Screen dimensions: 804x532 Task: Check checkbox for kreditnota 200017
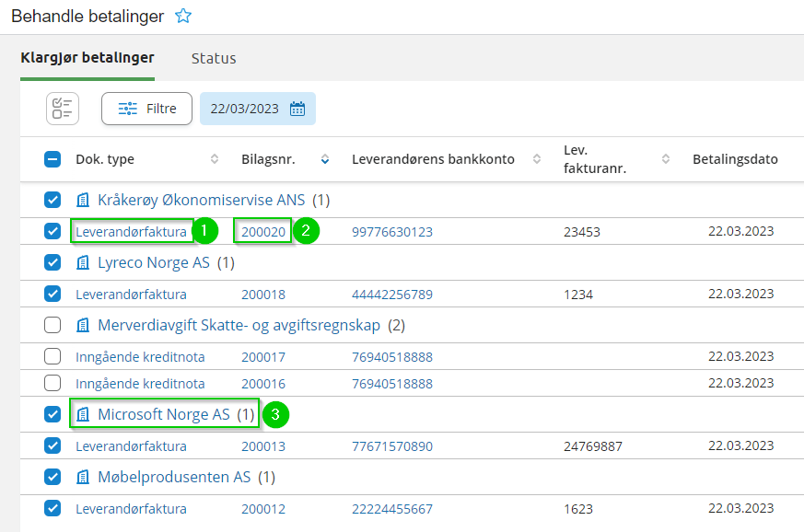(x=52, y=356)
